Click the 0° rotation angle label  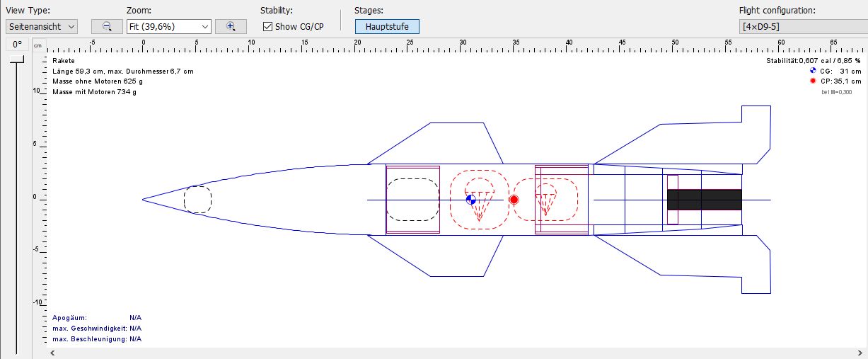pyautogui.click(x=17, y=45)
